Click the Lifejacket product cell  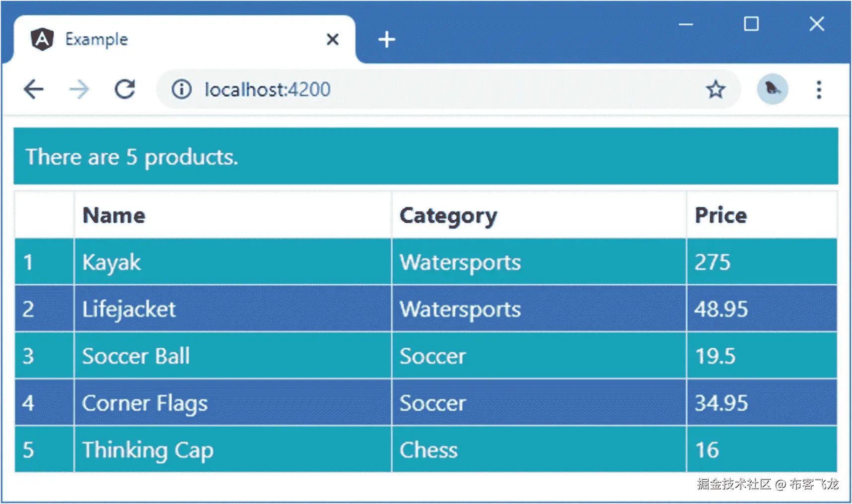pyautogui.click(x=129, y=309)
